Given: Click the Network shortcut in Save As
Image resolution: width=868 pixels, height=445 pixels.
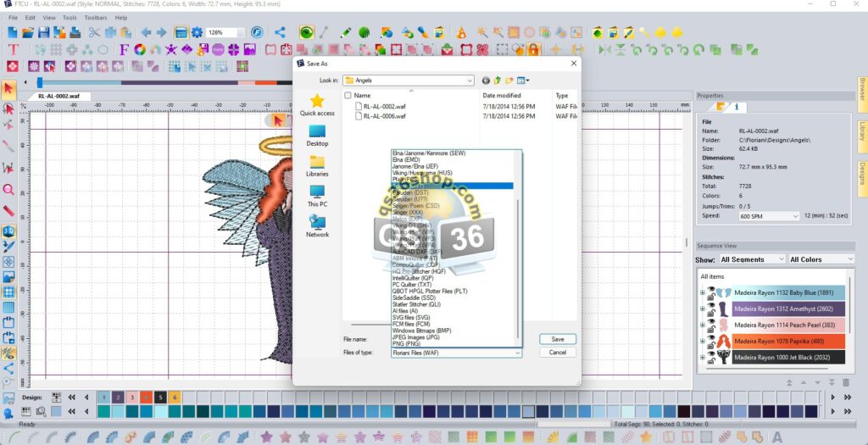Looking at the screenshot, I should point(317,226).
